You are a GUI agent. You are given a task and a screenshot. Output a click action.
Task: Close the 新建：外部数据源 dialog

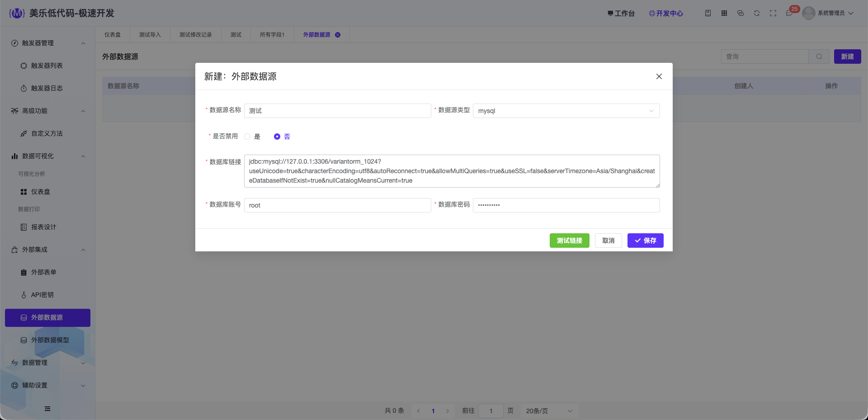(x=659, y=76)
